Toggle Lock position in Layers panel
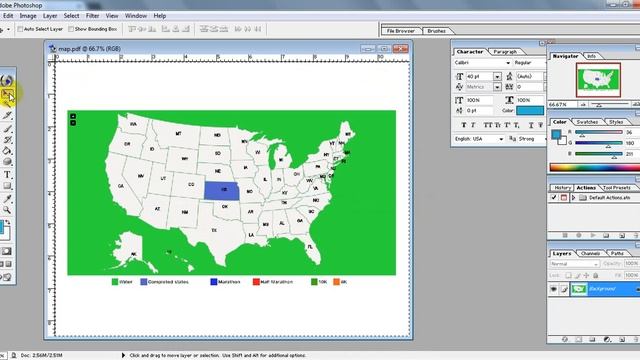Screen dimensions: 640x360 coord(587,276)
